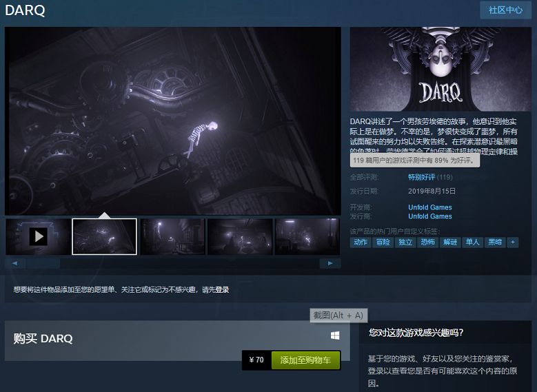This screenshot has width=537, height=392.
Task: Click the ¥ 70 price label
Action: point(256,360)
